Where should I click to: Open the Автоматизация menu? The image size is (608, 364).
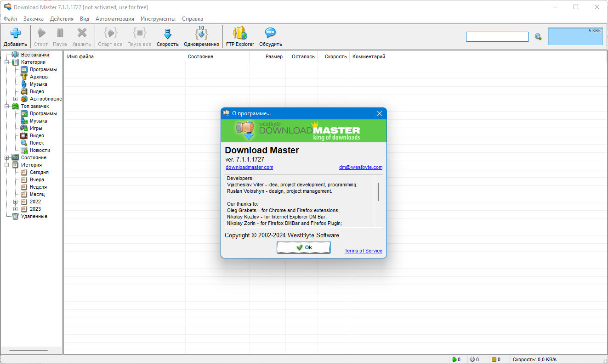pos(115,19)
